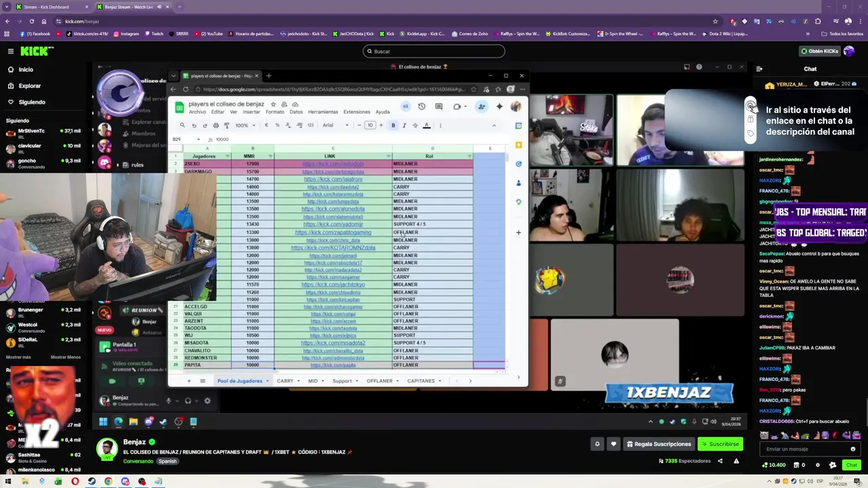Click the Sheets print icon

[x=216, y=125]
